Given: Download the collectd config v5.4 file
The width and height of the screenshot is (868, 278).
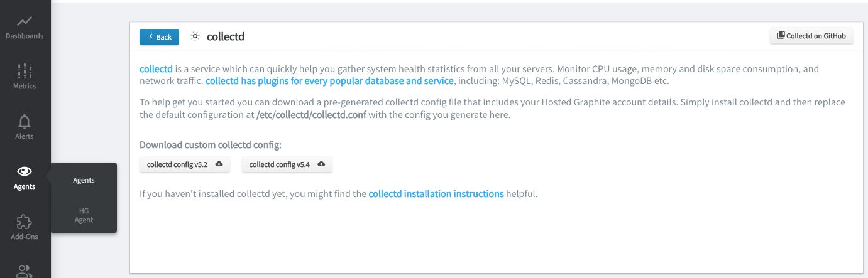Looking at the screenshot, I should pyautogui.click(x=287, y=164).
